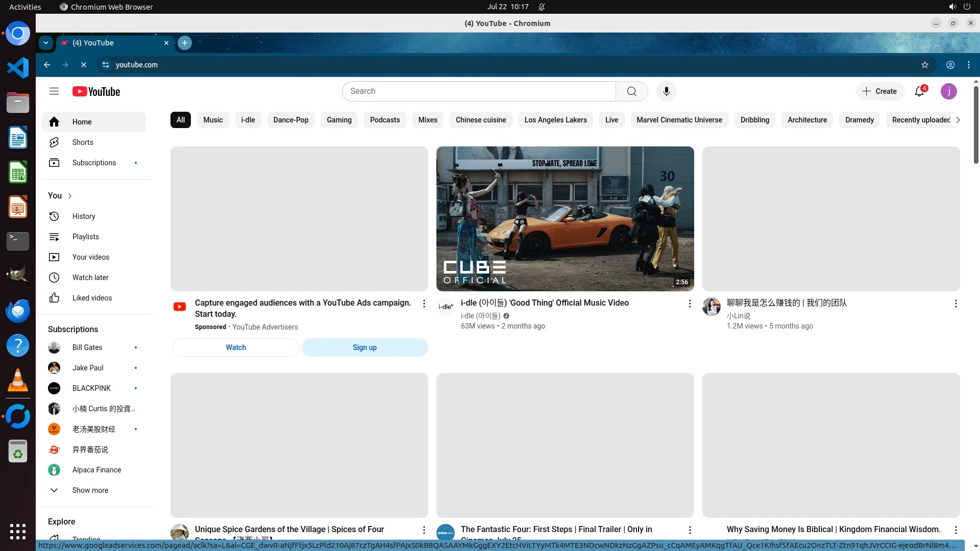Expand the You section chevron
Viewport: 980px width, 551px height.
[x=70, y=196]
